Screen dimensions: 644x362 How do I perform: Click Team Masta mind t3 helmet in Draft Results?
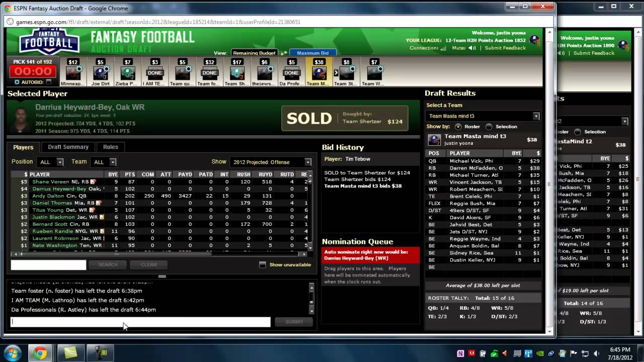coord(434,140)
